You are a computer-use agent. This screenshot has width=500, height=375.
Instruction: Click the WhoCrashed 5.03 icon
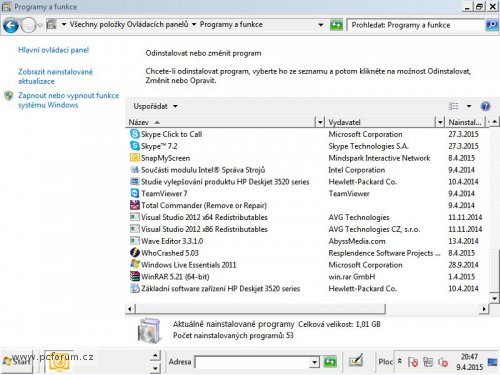[x=134, y=253]
